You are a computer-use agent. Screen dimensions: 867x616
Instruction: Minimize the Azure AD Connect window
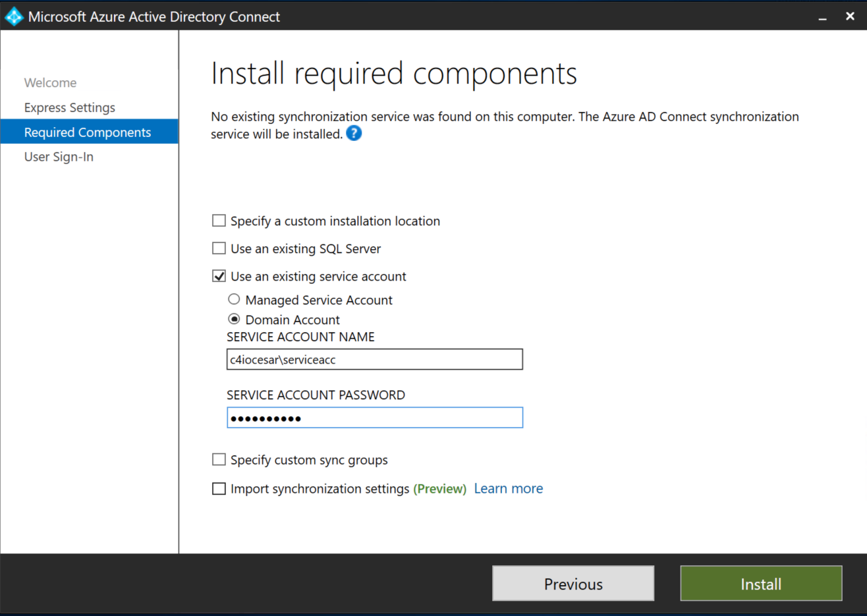822,17
